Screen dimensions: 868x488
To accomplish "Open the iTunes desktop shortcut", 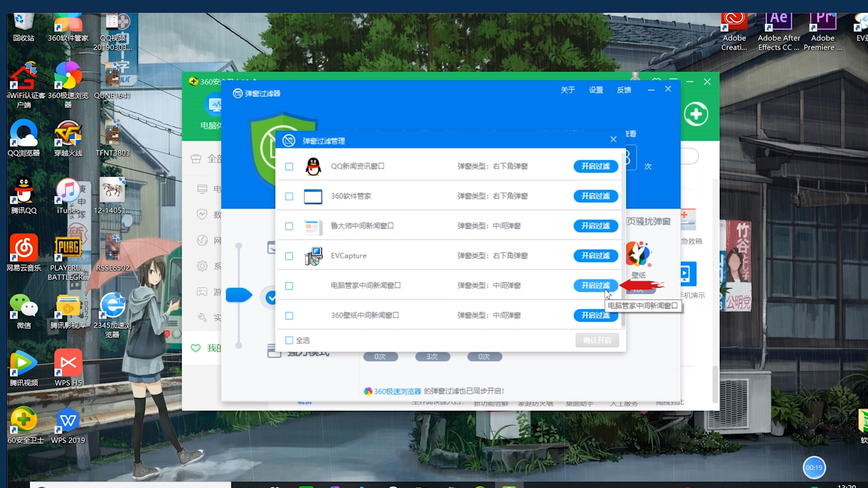I will pos(68,196).
